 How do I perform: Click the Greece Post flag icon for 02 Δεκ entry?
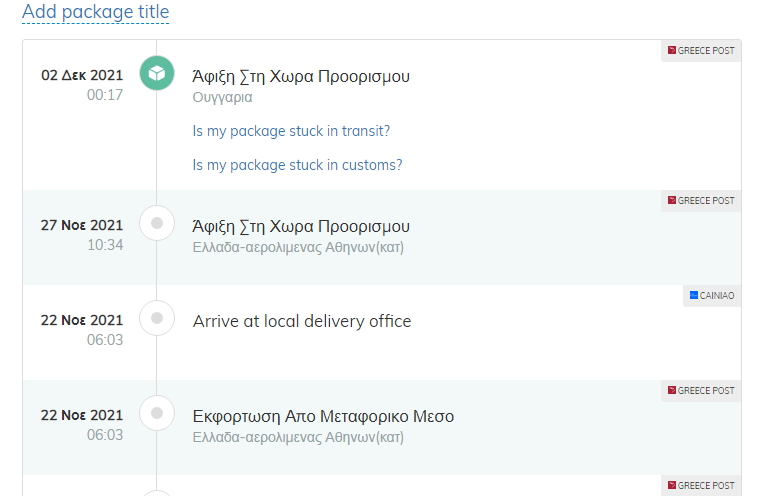coord(672,50)
